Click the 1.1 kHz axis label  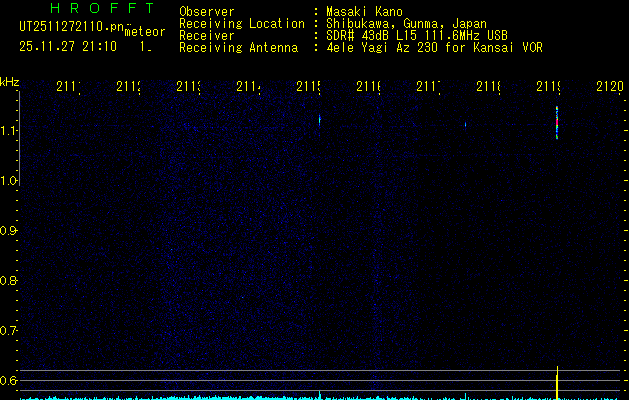(9, 131)
